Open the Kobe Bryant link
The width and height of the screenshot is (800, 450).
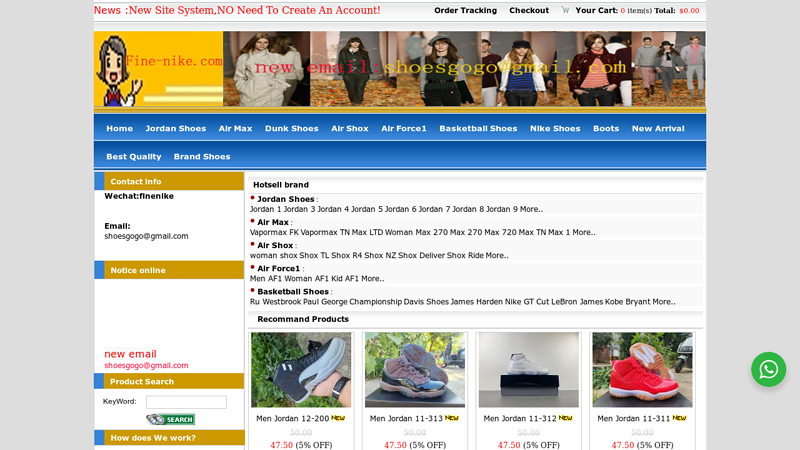628,302
